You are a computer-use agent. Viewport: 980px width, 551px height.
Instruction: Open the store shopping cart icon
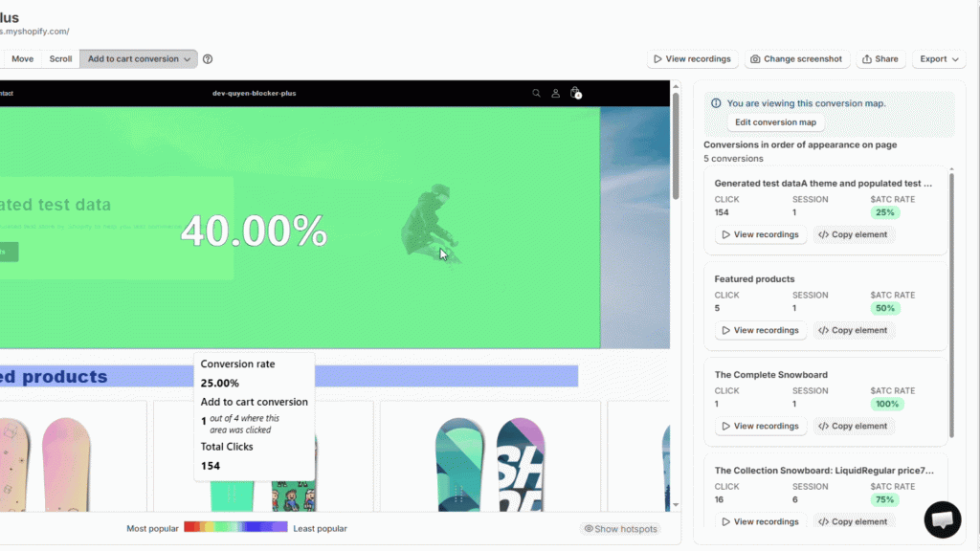click(x=575, y=94)
